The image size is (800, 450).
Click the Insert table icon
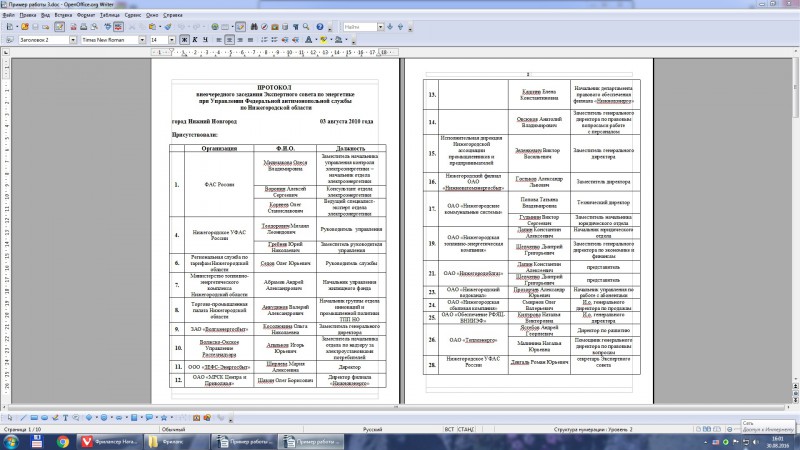(225, 27)
